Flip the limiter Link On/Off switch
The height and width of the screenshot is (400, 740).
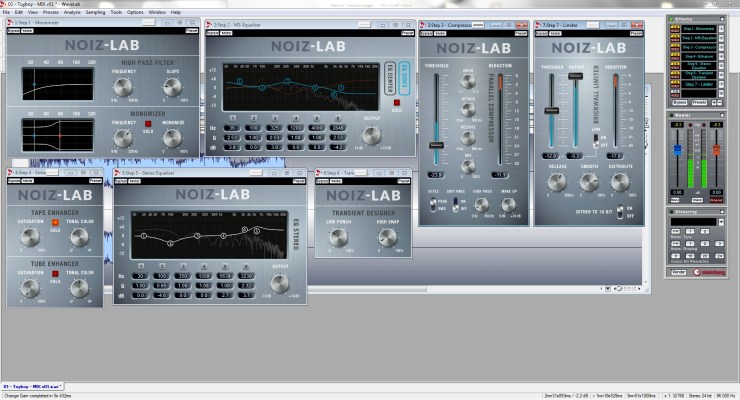(596, 141)
